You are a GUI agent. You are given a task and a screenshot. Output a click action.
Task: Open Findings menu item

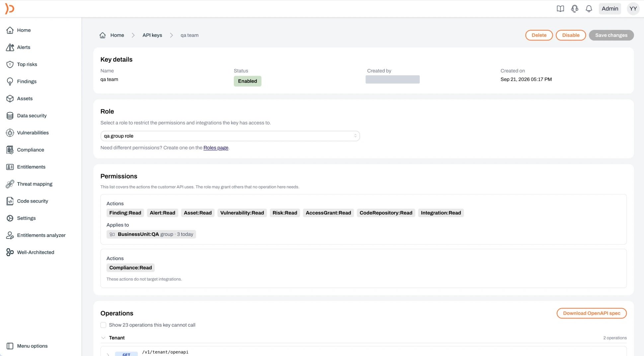point(27,81)
